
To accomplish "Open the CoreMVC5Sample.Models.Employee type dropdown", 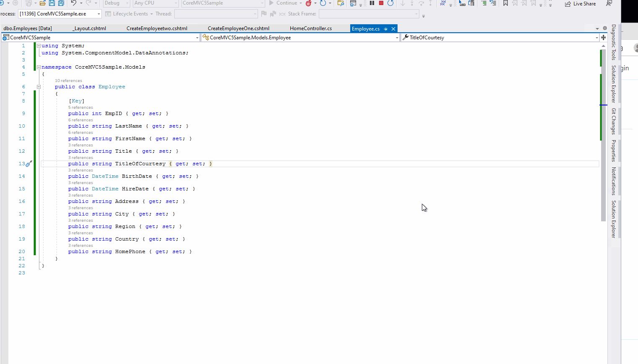I will pos(300,37).
